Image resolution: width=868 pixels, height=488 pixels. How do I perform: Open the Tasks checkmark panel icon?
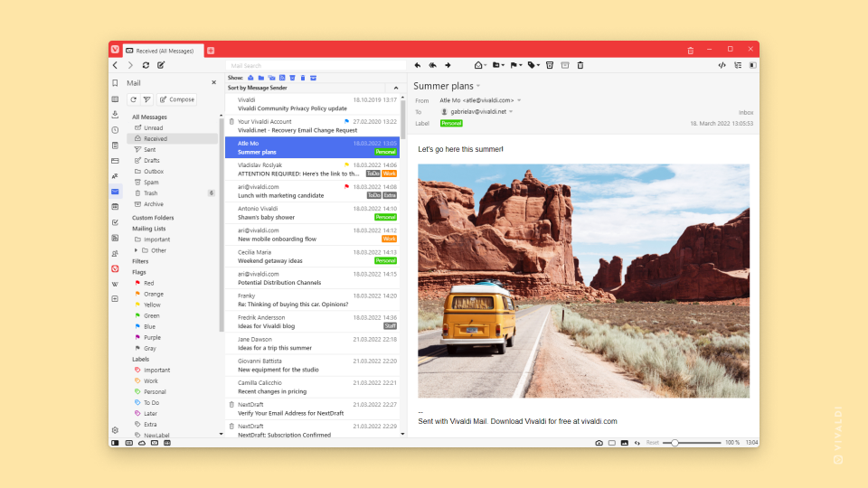click(x=115, y=222)
